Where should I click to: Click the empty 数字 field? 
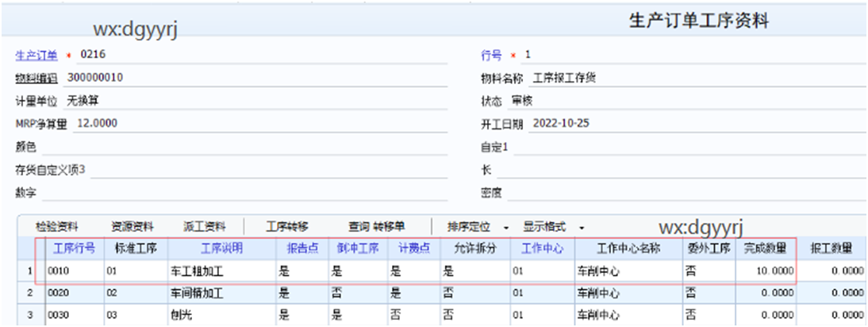click(x=244, y=194)
